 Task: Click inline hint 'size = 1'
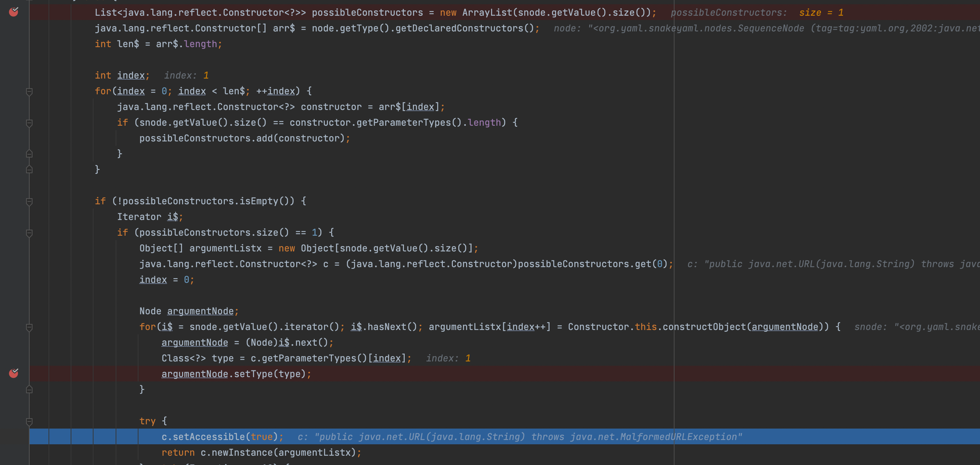click(x=821, y=12)
